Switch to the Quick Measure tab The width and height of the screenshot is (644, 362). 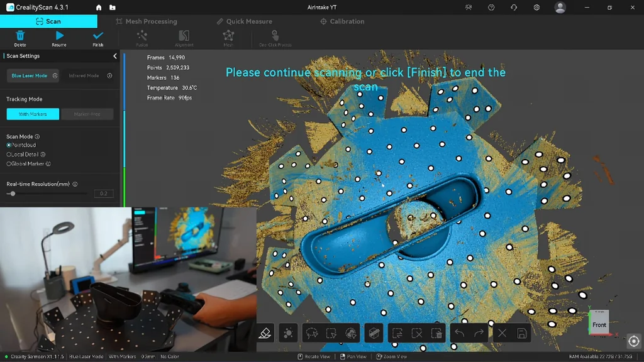point(245,21)
